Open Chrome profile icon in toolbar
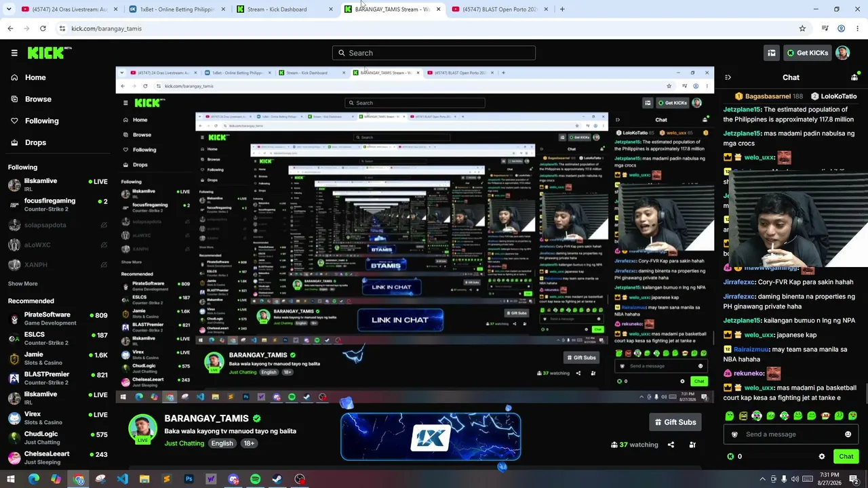Image resolution: width=868 pixels, height=488 pixels. click(841, 28)
